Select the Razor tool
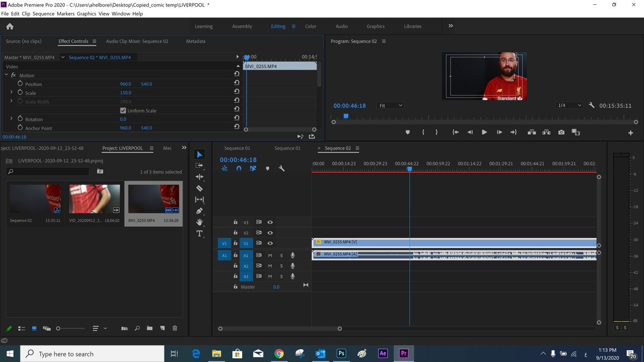This screenshot has height=362, width=644. [x=200, y=188]
